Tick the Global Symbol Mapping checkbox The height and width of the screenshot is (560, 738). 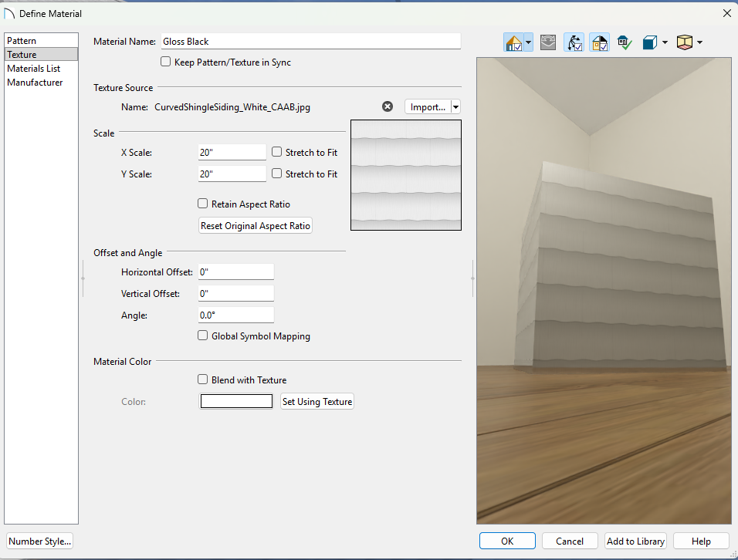(x=203, y=336)
